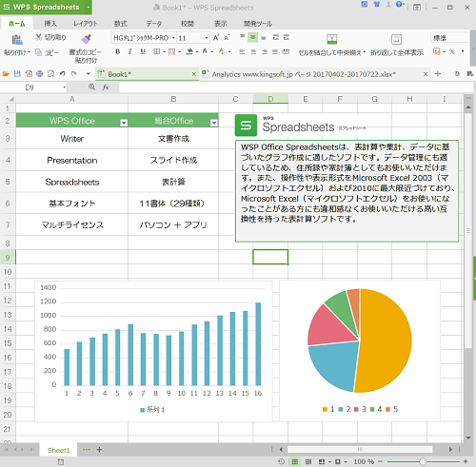The image size is (476, 467).
Task: Open the font size dropdown
Action: pyautogui.click(x=207, y=38)
